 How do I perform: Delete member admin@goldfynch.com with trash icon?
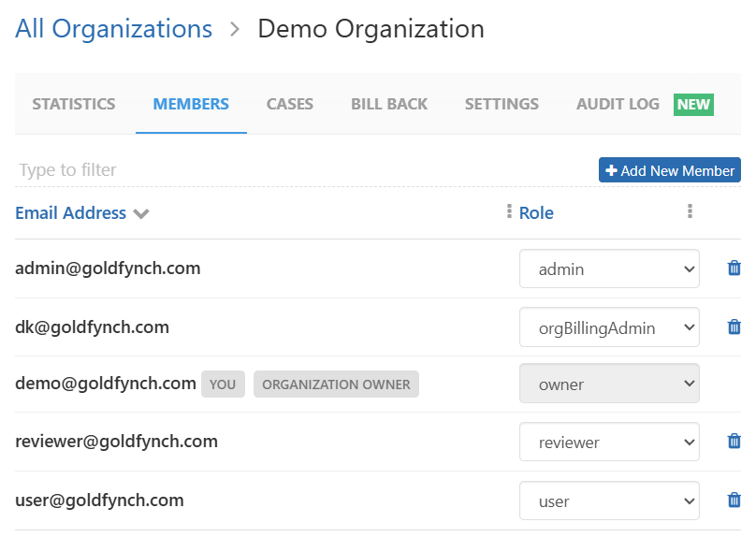pyautogui.click(x=734, y=268)
